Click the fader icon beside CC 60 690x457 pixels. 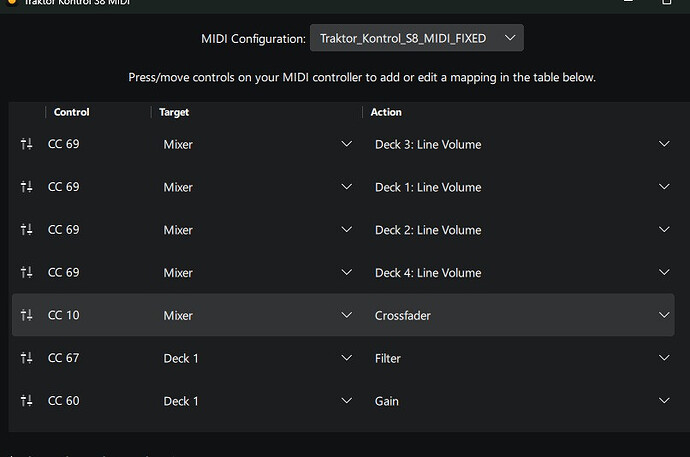click(x=26, y=401)
